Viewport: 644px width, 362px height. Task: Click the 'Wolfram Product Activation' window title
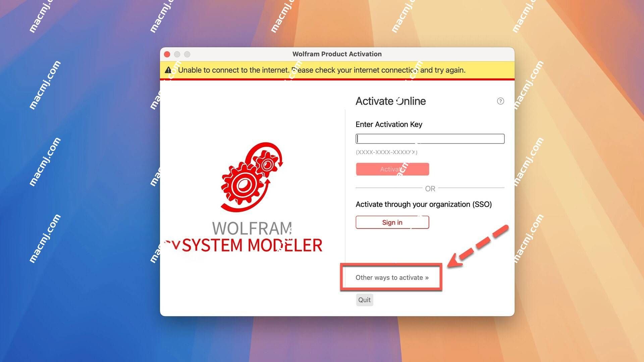(x=337, y=54)
